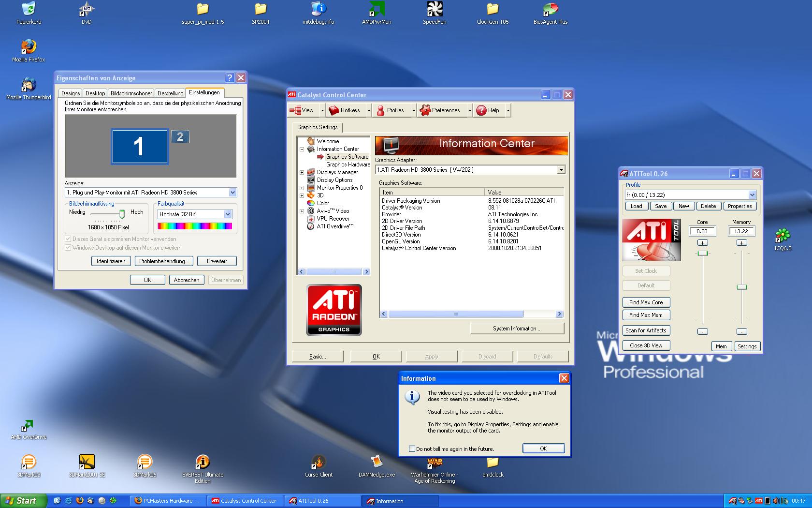This screenshot has height=508, width=812.
Task: Select monitor 2 thumbnail in display layout
Action: (180, 137)
